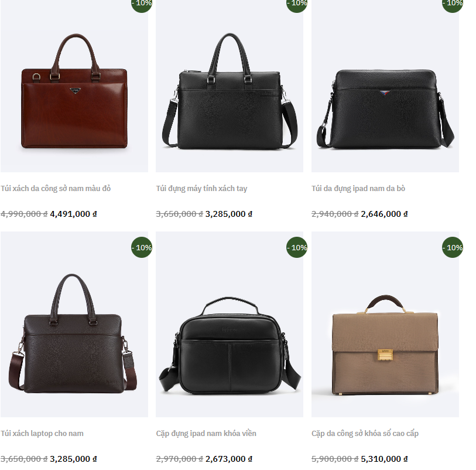The height and width of the screenshot is (470, 476).
Task: Click "Túi xách laptop cho nam" title
Action: [42, 433]
